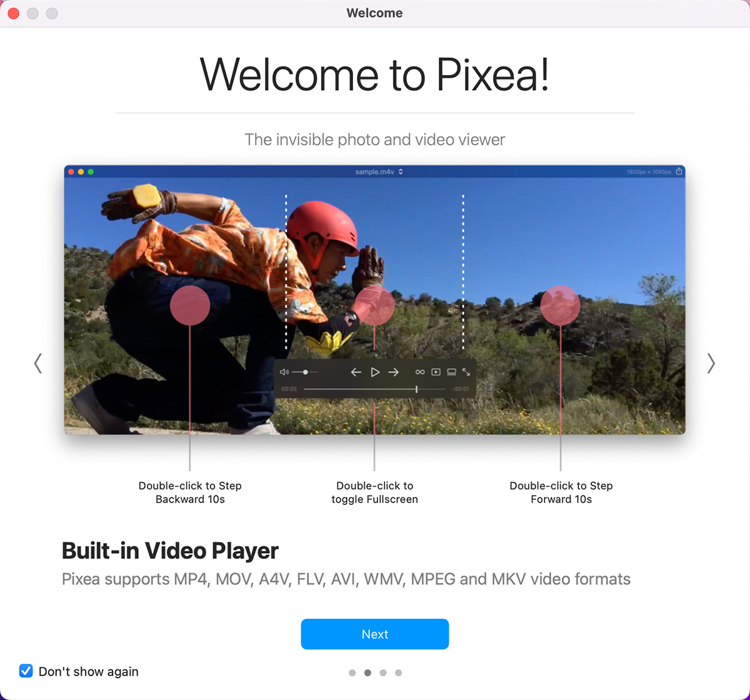Screen dimensions: 750x700
Task: Click the video timeline progress bar
Action: coord(375,389)
